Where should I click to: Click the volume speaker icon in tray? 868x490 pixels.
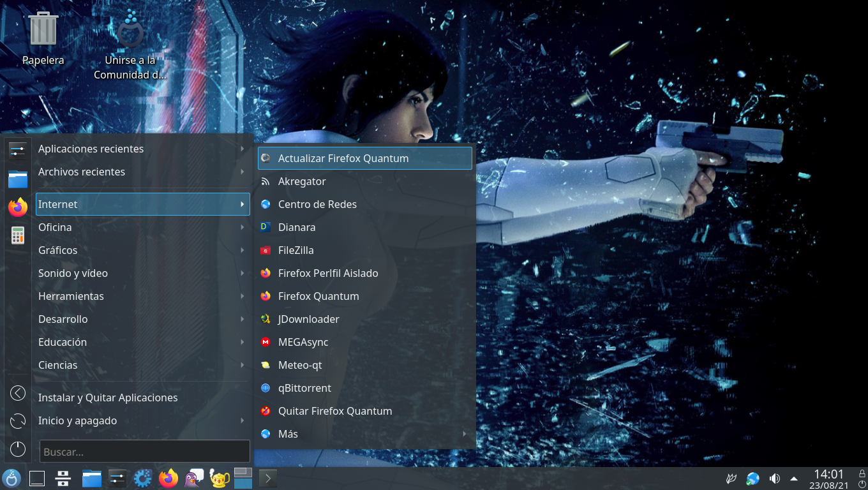775,479
